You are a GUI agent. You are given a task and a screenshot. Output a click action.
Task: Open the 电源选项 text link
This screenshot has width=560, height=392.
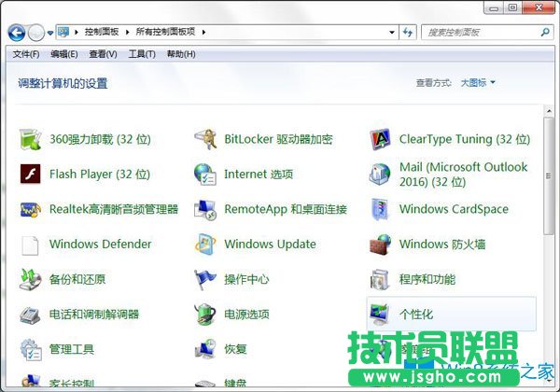tap(246, 315)
